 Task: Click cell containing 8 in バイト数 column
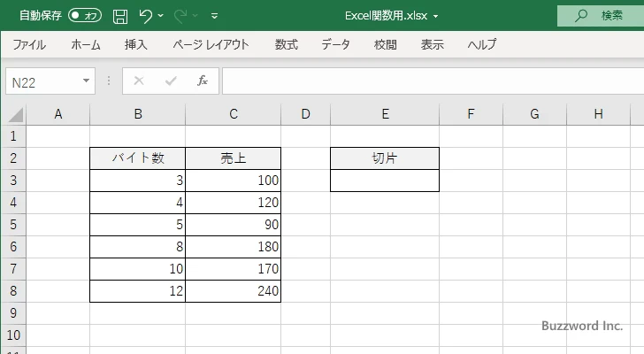pyautogui.click(x=138, y=247)
